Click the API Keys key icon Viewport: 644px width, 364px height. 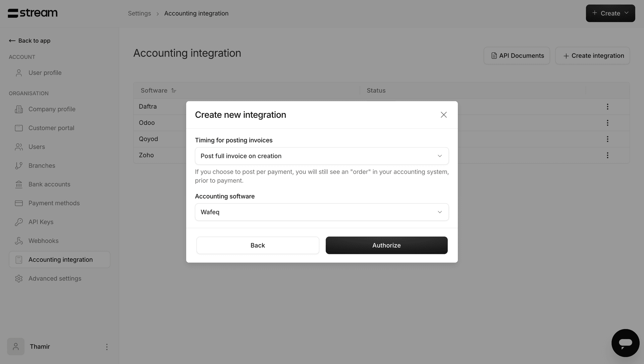coord(19,222)
